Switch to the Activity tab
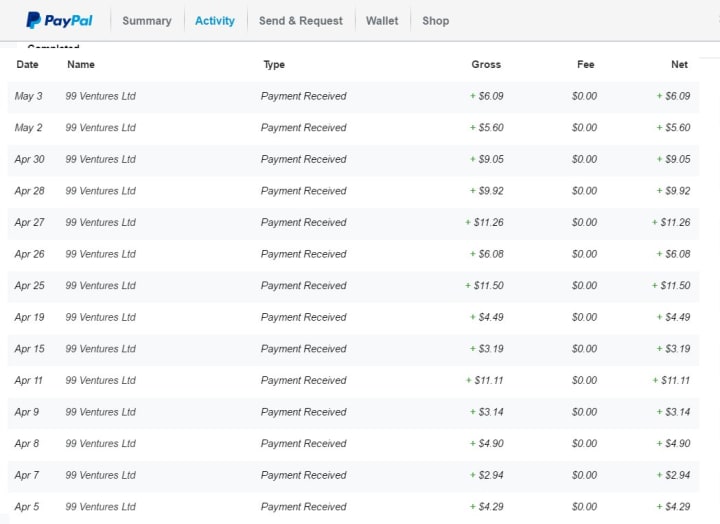 point(215,21)
